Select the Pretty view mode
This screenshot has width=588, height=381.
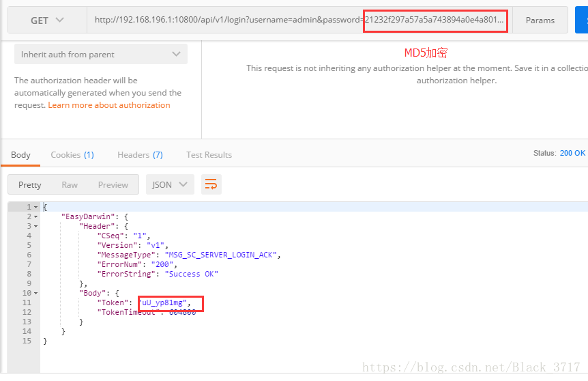click(x=29, y=184)
